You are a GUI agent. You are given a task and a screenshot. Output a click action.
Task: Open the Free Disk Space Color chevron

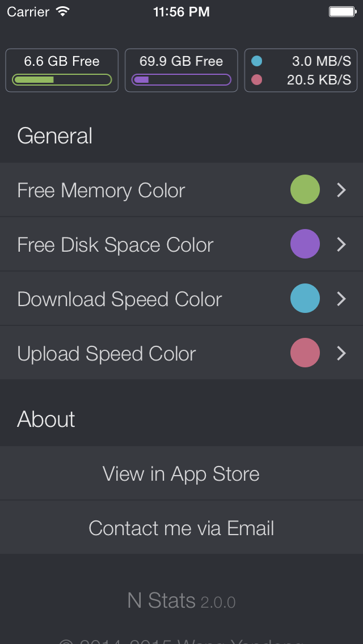pyautogui.click(x=341, y=244)
